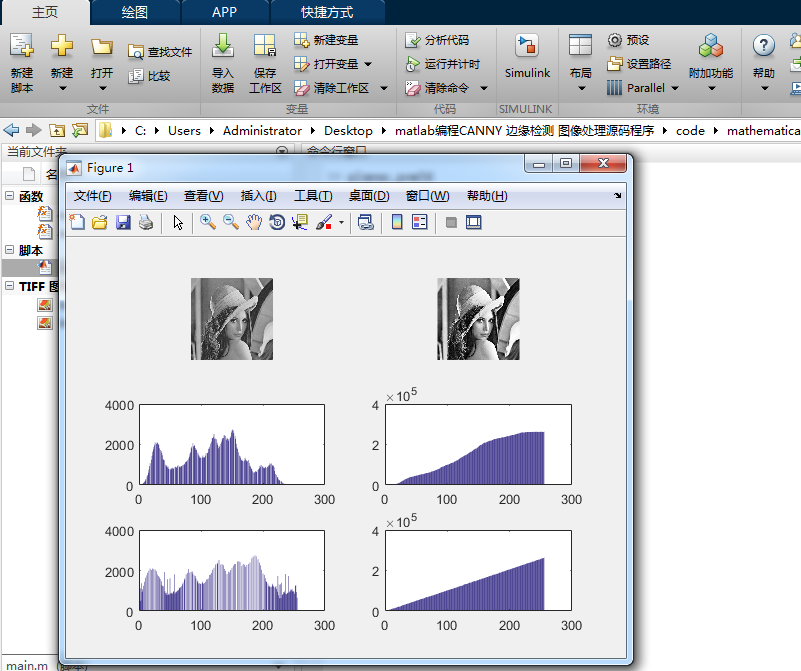Click Set Path (设置路径)
The height and width of the screenshot is (671, 801).
coord(639,64)
